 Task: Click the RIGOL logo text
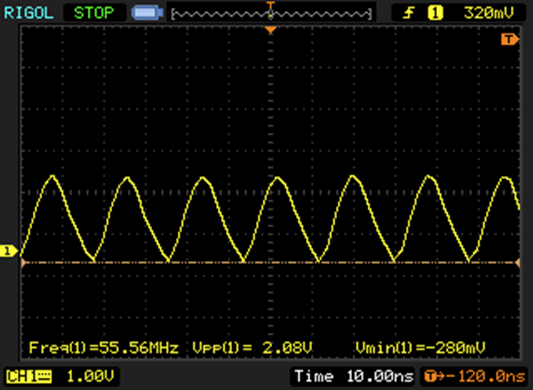coord(29,13)
